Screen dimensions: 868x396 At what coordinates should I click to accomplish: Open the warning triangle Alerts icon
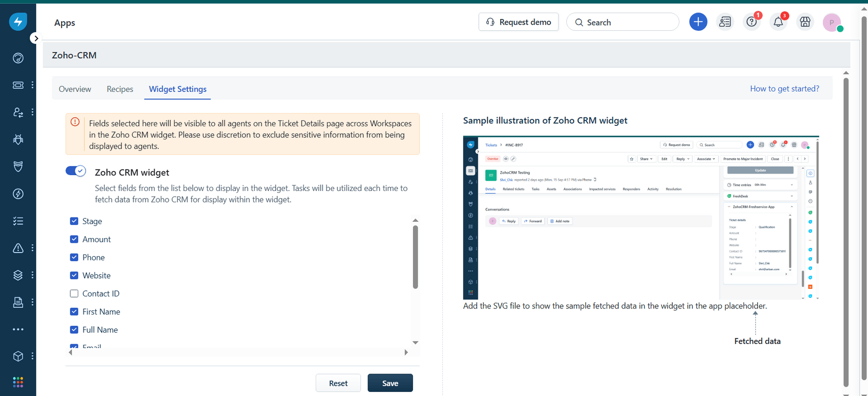18,248
